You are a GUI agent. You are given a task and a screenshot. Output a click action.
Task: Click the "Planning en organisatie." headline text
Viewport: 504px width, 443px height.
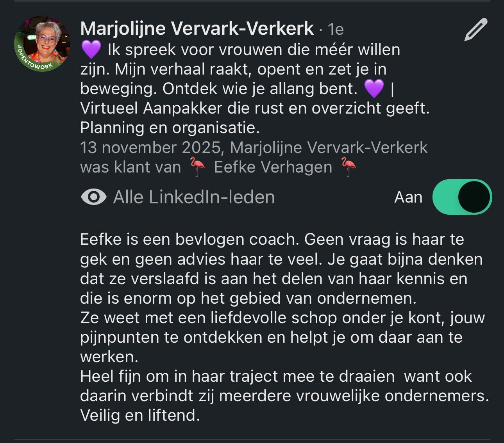coord(170,128)
